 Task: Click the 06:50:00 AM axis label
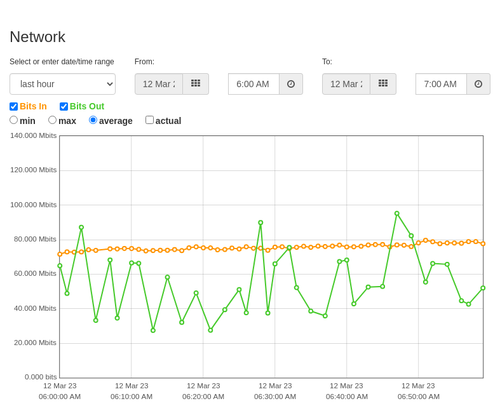(418, 397)
